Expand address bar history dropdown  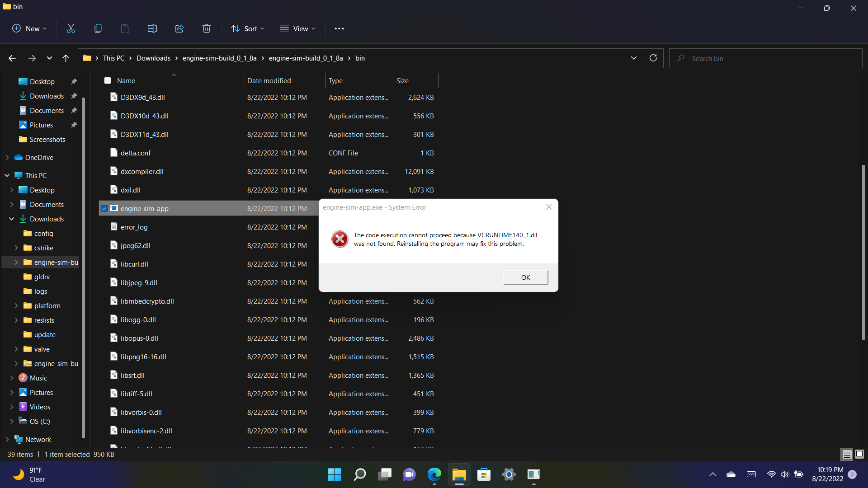(634, 58)
